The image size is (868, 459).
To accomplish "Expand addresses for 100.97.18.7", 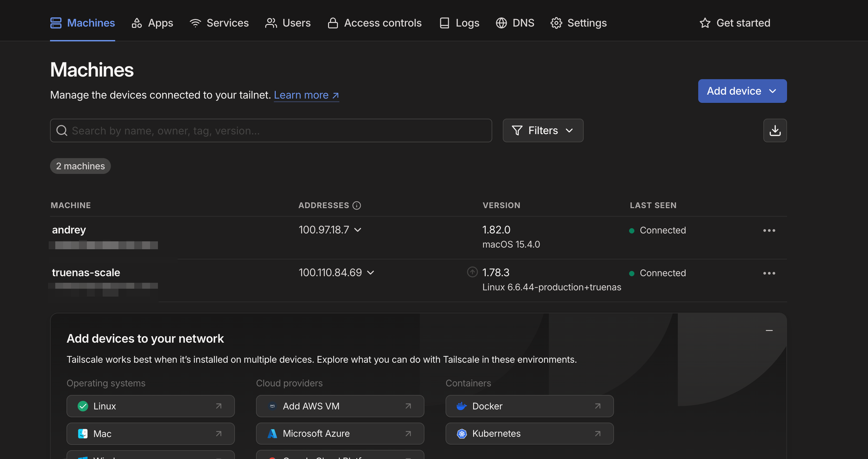I will [358, 230].
